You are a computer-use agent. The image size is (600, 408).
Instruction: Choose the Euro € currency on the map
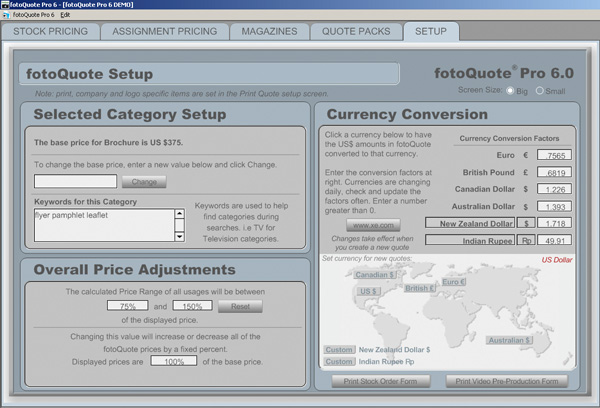coord(455,283)
